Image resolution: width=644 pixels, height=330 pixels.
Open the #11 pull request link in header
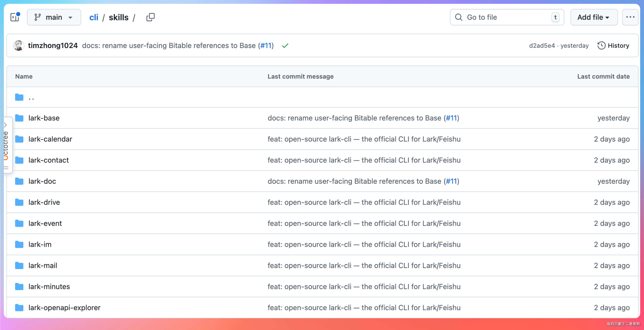pos(266,46)
